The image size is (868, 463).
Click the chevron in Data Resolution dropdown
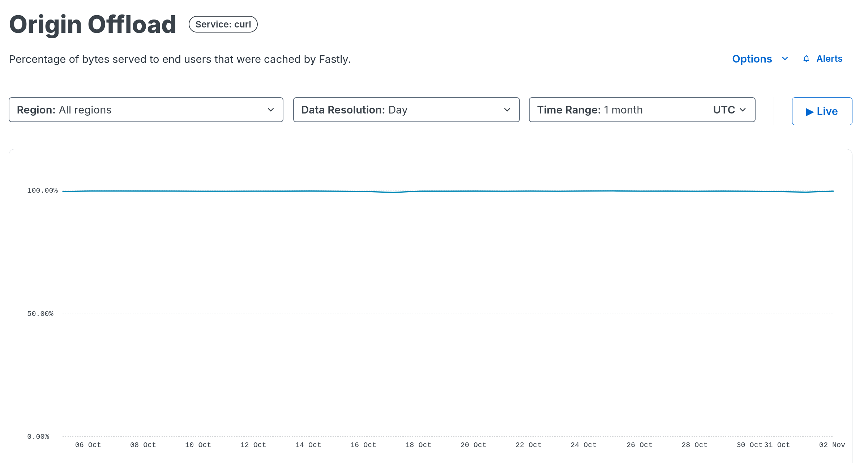tap(507, 110)
